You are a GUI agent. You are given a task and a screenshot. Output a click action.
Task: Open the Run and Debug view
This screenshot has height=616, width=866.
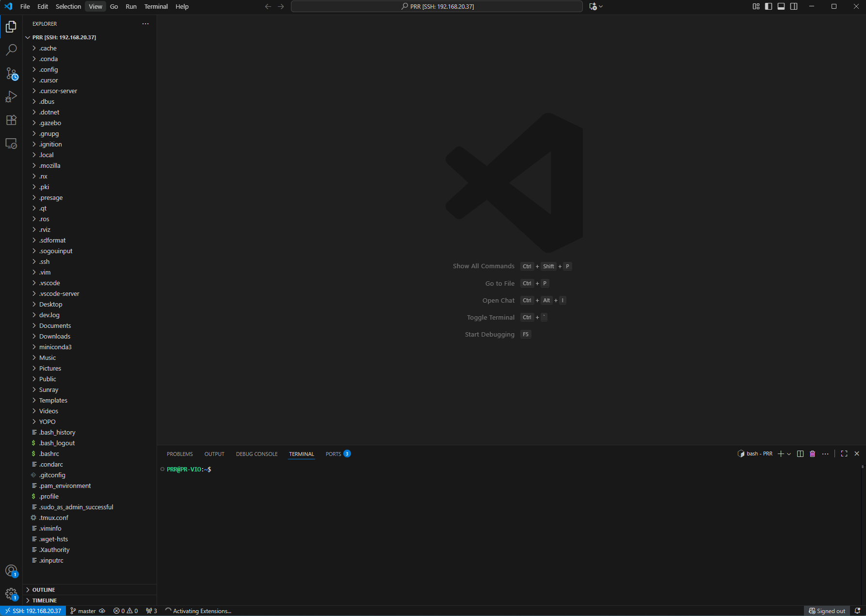pyautogui.click(x=11, y=97)
